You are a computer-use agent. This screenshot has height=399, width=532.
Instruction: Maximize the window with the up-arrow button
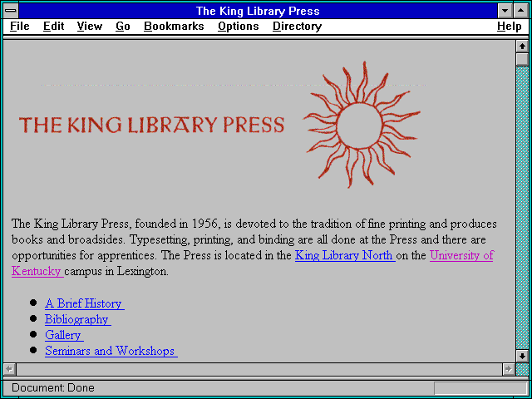(x=521, y=11)
